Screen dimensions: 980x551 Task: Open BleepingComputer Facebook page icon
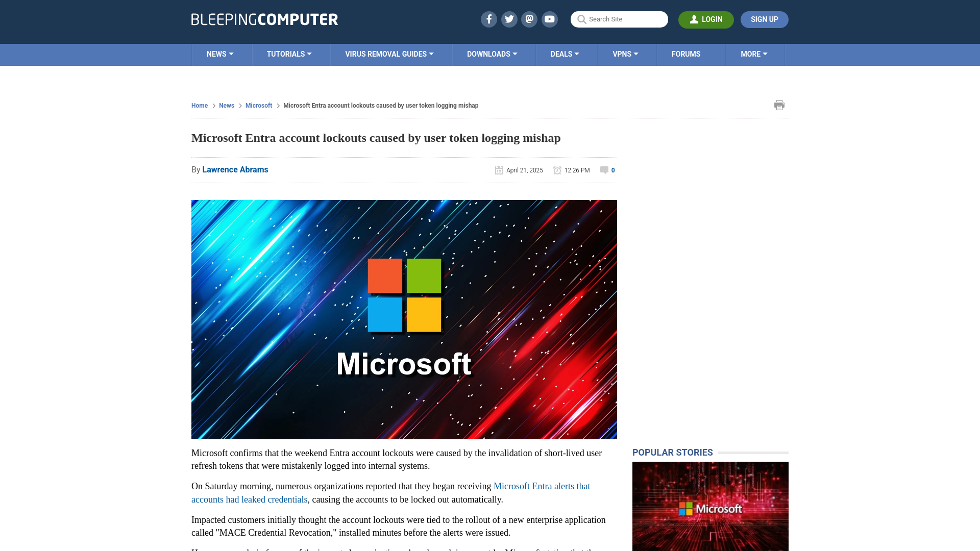(488, 19)
